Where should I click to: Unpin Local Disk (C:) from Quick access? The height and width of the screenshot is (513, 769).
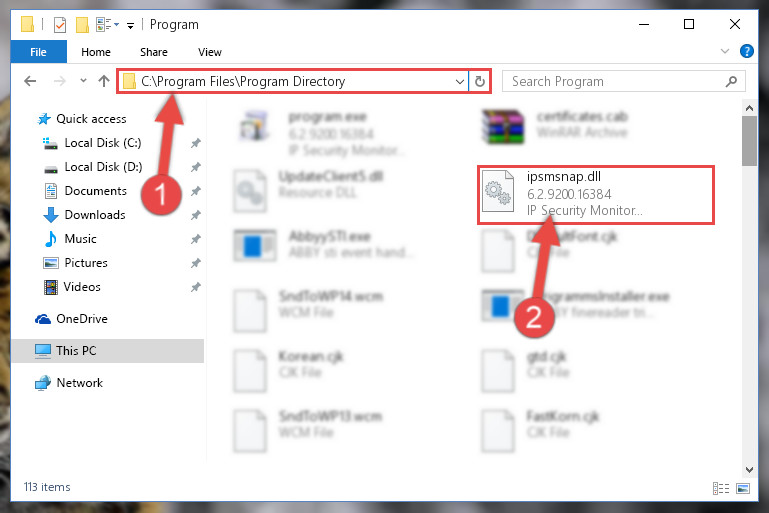(196, 143)
